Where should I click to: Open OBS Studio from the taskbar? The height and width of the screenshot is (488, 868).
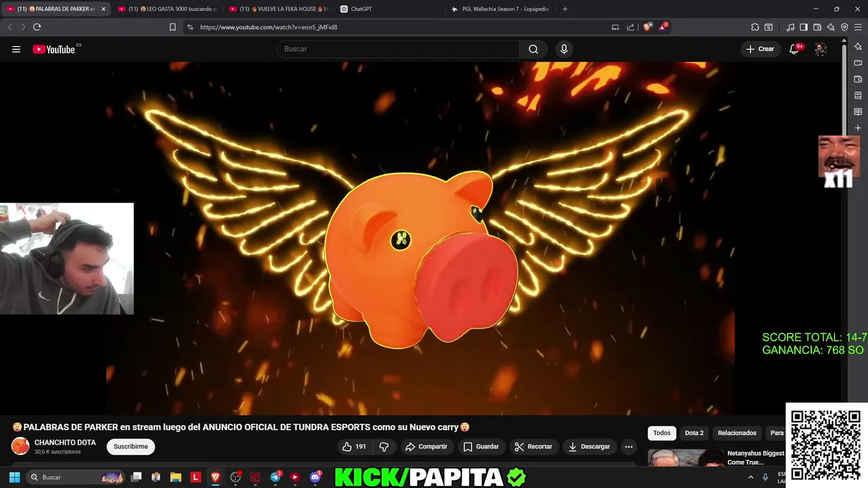point(235,477)
